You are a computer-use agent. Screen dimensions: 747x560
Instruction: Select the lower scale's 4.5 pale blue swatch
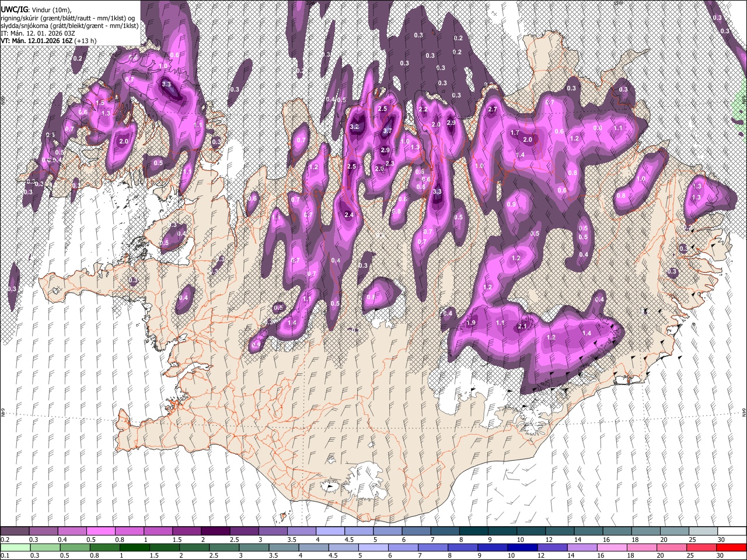tap(343, 547)
